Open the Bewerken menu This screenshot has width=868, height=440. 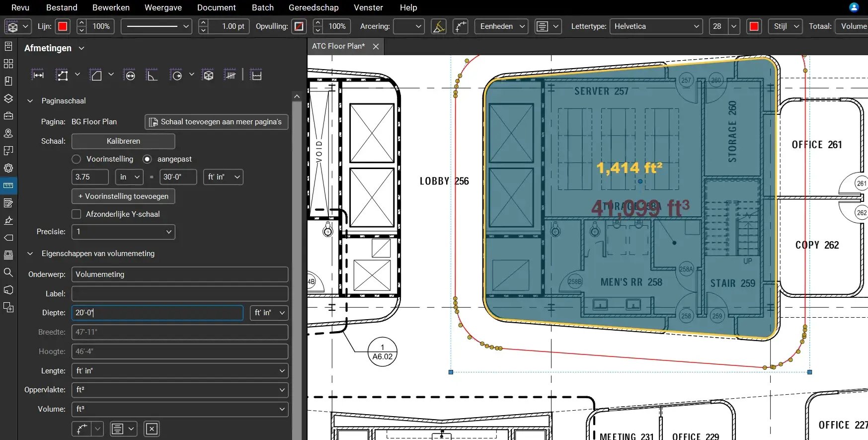(111, 7)
